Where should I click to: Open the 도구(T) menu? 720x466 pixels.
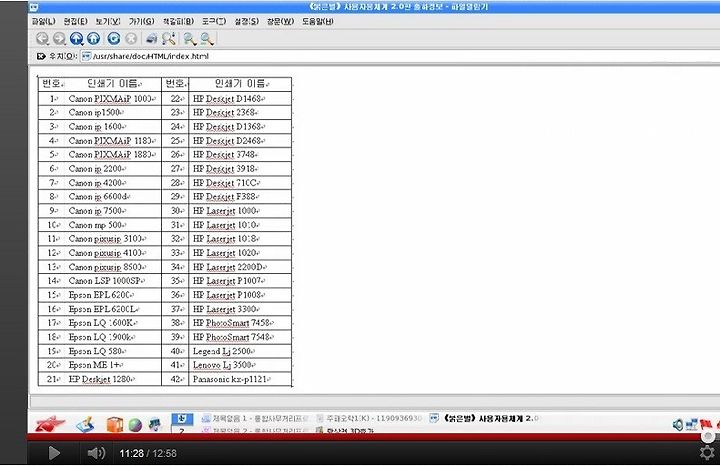click(x=214, y=21)
